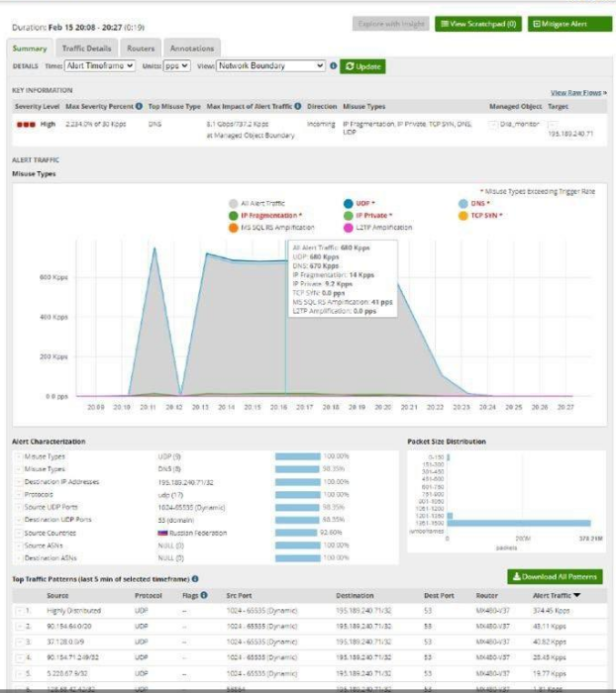616x693 pixels.
Task: Expand the Destination ASNs row
Action: point(19,558)
